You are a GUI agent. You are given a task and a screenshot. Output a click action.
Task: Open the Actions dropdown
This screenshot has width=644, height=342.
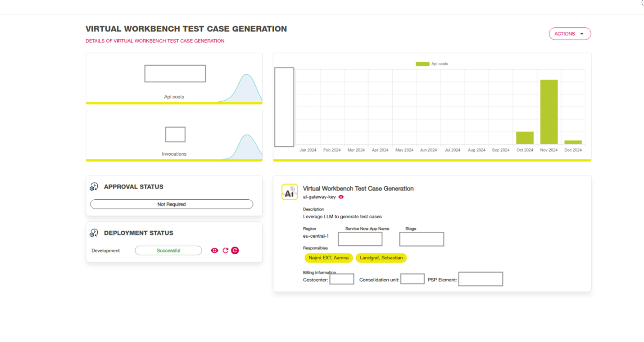pos(569,33)
